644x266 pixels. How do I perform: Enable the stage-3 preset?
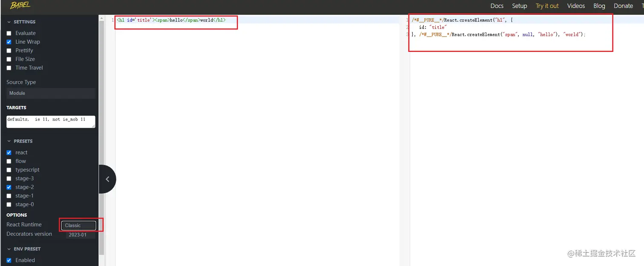[9, 178]
